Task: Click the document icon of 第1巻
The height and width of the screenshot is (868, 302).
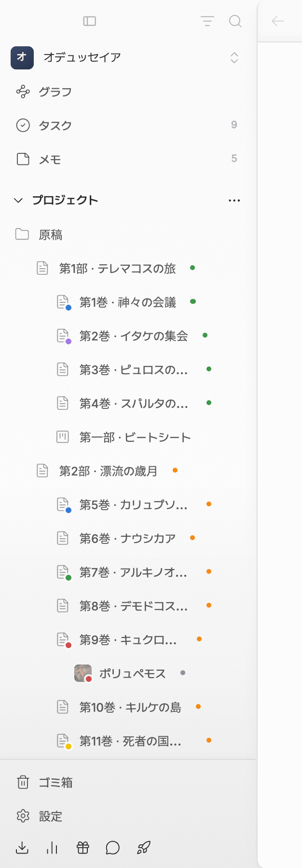Action: point(63,302)
